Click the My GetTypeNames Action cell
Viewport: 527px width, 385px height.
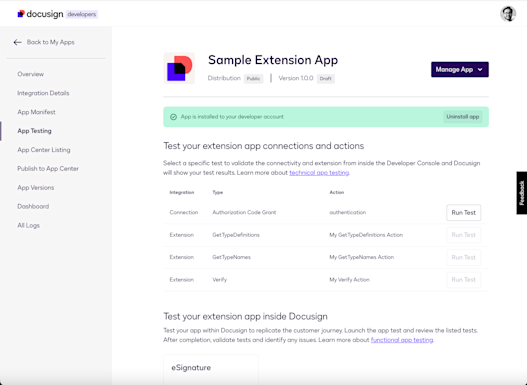point(361,257)
